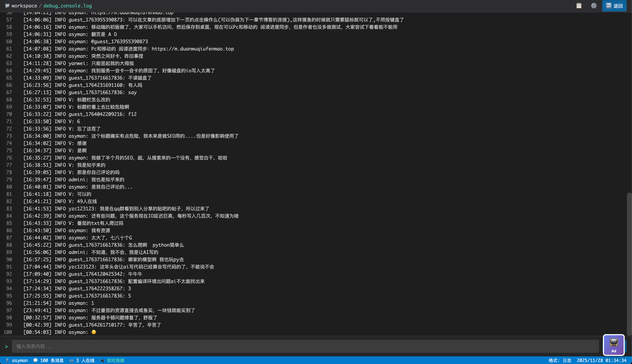
Task: Select the debug_console.log breadcrumb item
Action: [x=68, y=6]
